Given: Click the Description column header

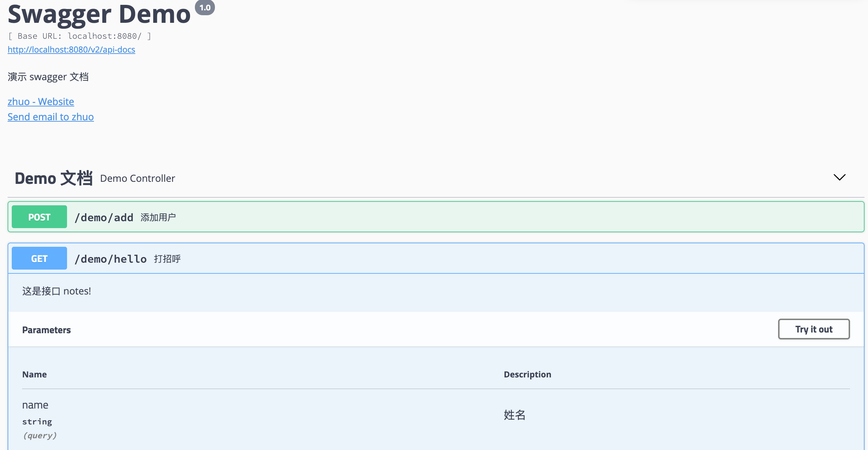Looking at the screenshot, I should (x=527, y=374).
